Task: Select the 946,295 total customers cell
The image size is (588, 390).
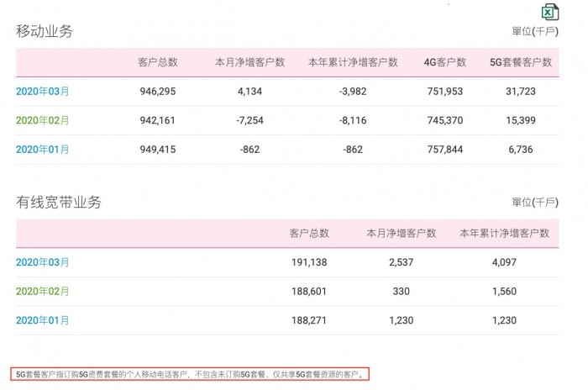Action: pos(158,91)
